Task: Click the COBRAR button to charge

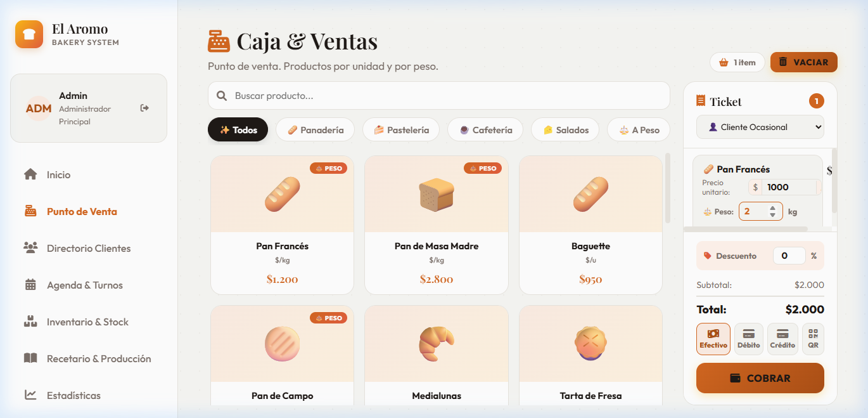Action: click(x=760, y=377)
